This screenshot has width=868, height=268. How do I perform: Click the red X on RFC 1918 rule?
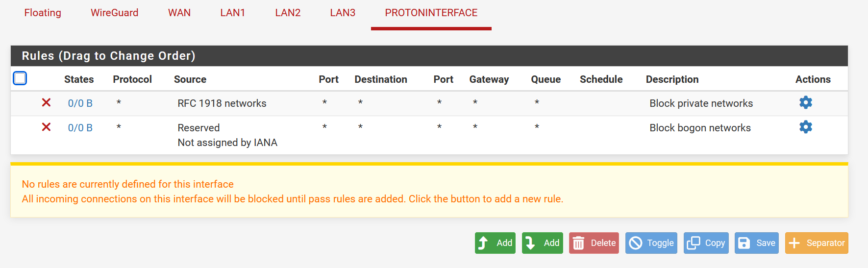click(47, 102)
